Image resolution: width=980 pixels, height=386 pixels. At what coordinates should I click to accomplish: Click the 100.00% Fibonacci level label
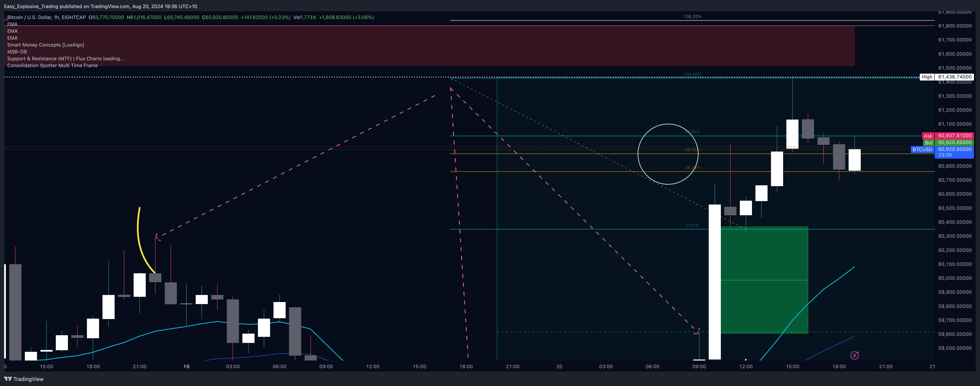pos(692,74)
